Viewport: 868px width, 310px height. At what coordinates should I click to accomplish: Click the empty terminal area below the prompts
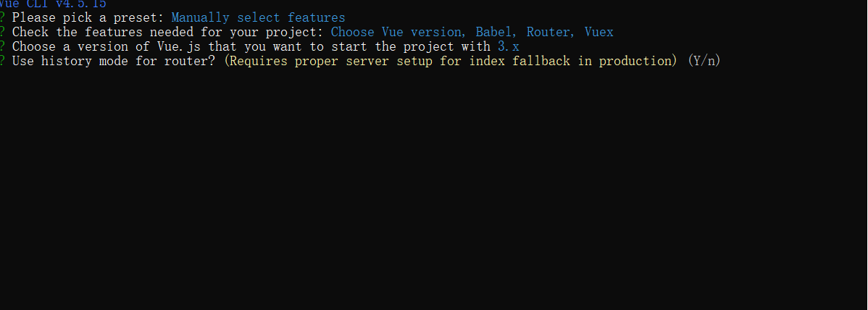pyautogui.click(x=434, y=188)
